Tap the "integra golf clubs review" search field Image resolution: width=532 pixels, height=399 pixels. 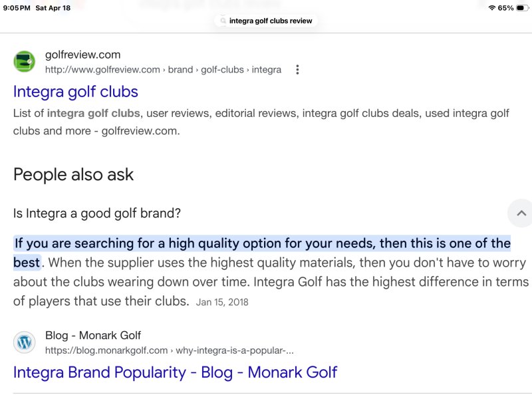(x=271, y=21)
